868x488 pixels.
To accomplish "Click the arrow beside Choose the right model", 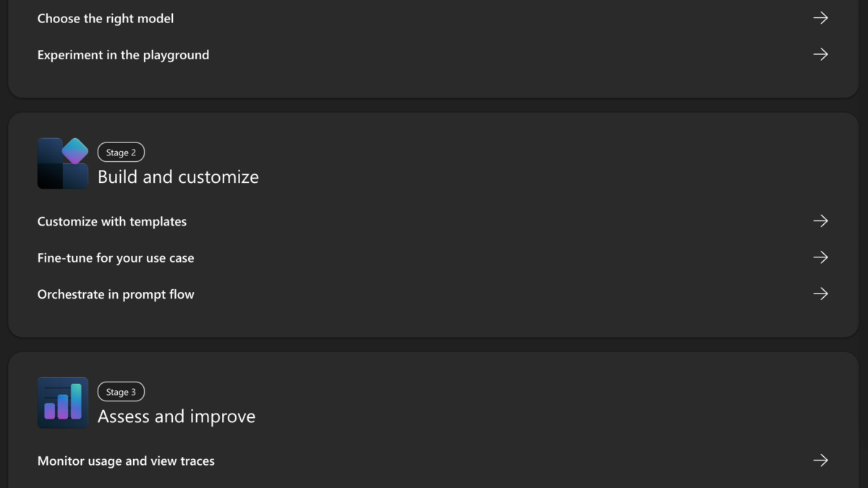I will 820,18.
